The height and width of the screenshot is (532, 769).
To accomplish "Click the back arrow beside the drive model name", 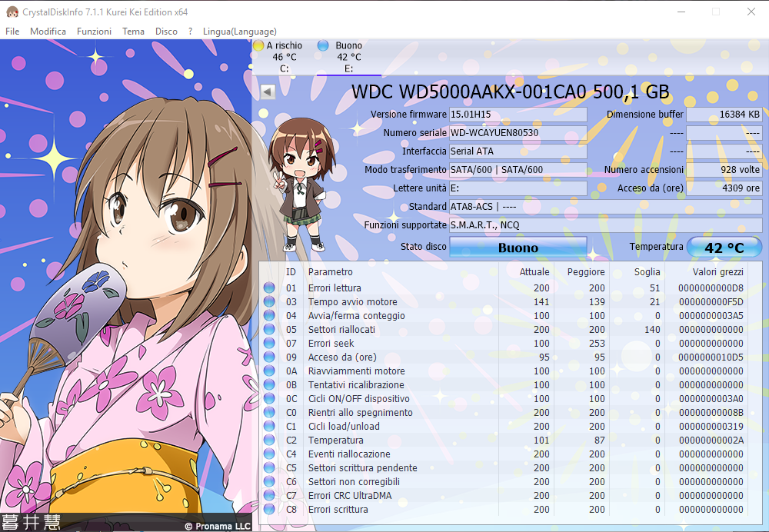I will [266, 91].
